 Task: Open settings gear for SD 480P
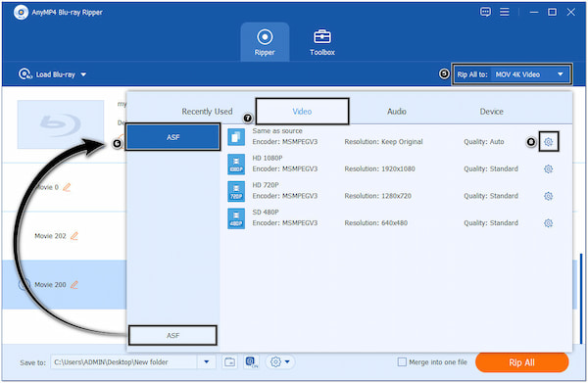point(548,223)
